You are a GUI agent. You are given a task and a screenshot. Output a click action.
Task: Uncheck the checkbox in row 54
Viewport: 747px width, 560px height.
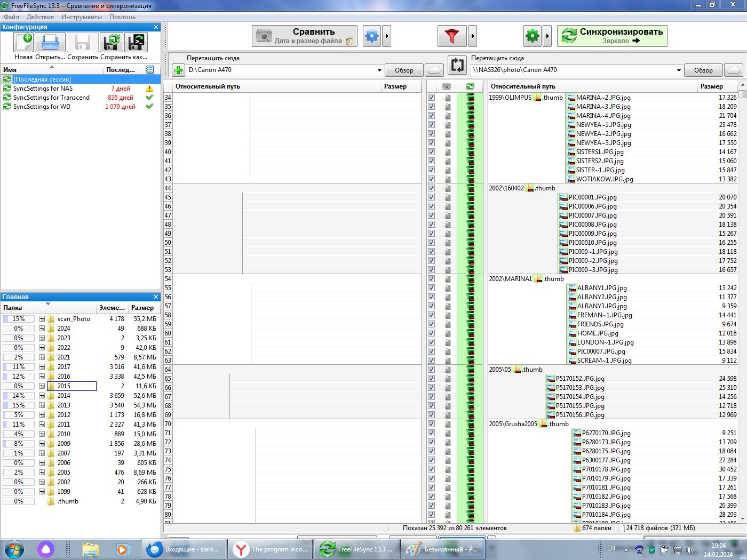click(x=431, y=279)
